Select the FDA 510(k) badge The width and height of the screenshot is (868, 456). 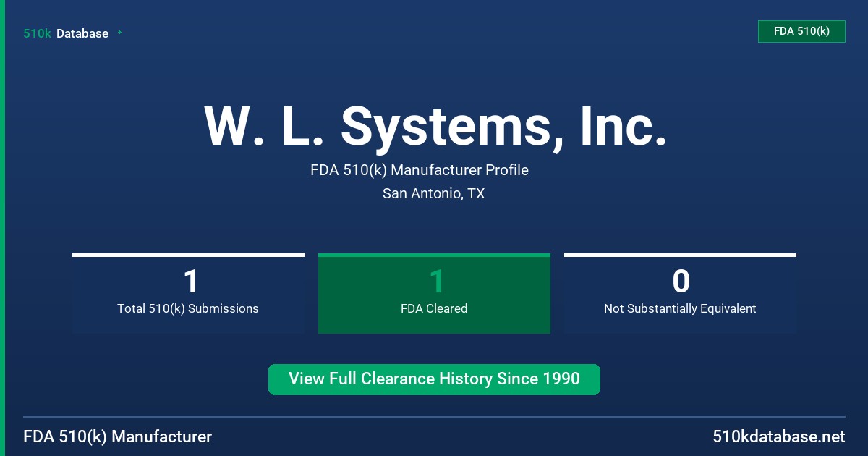tap(801, 31)
